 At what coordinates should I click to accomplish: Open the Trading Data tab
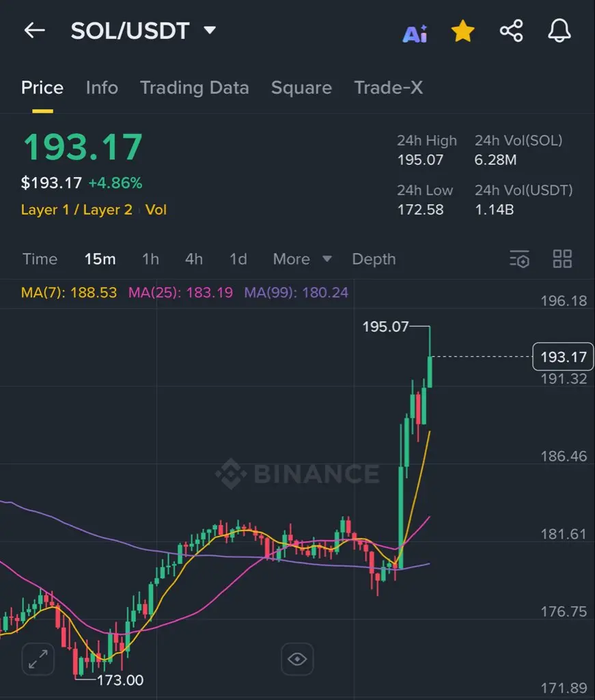pyautogui.click(x=195, y=87)
